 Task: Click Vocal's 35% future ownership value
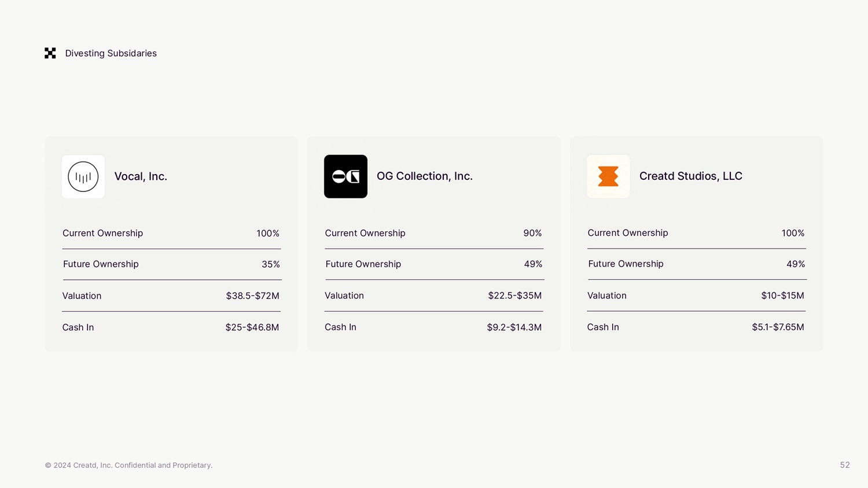(270, 264)
